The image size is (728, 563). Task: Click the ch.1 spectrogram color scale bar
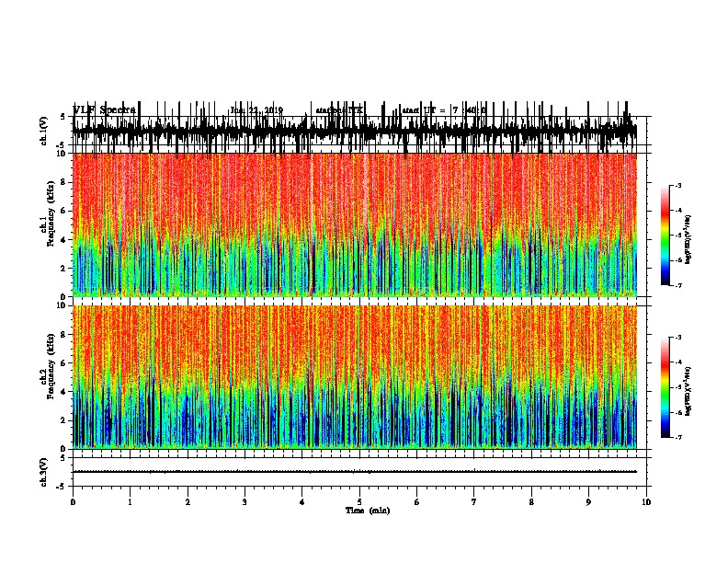665,236
